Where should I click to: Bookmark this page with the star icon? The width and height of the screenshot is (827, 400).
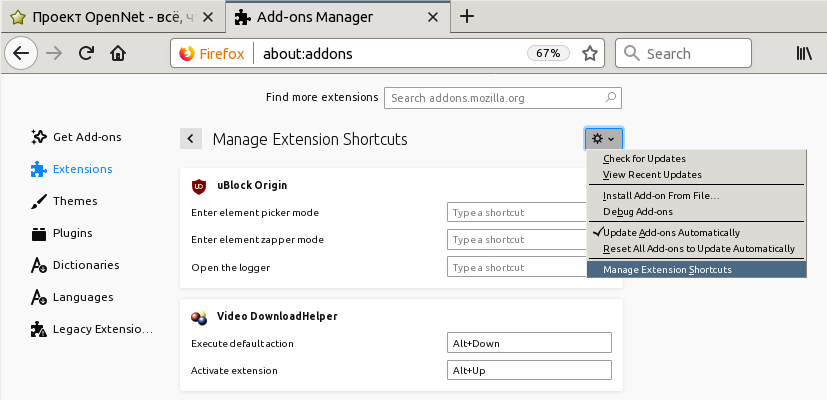(x=590, y=54)
